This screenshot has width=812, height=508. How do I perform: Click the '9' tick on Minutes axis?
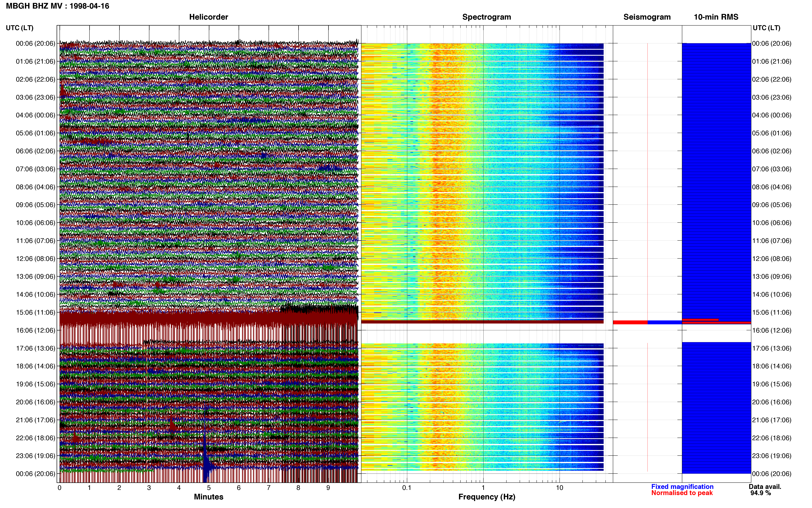tap(328, 488)
